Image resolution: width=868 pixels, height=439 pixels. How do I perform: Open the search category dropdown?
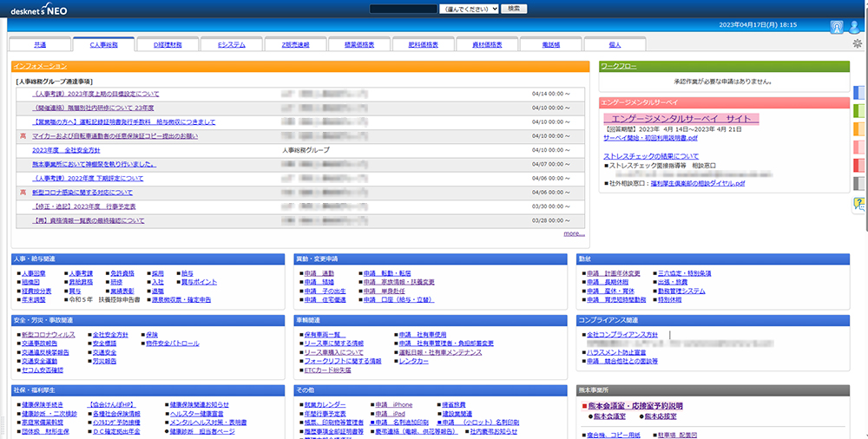click(469, 8)
